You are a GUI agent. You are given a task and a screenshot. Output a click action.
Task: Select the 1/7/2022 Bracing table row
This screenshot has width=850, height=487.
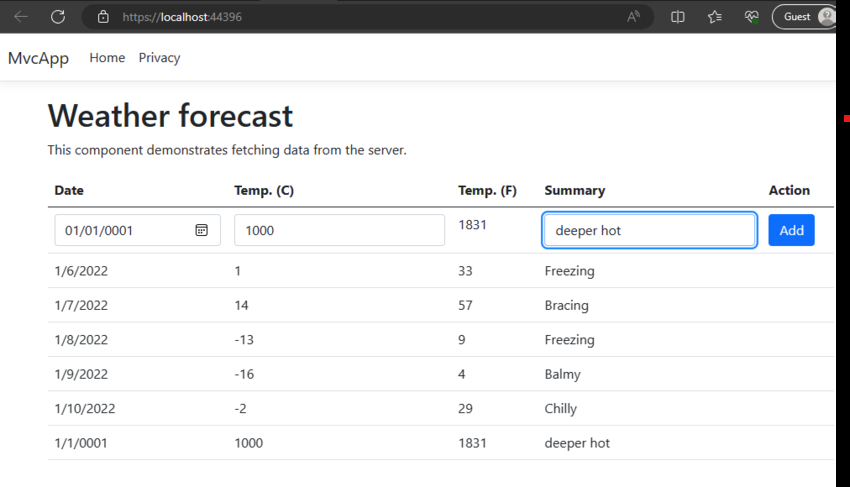tap(440, 305)
